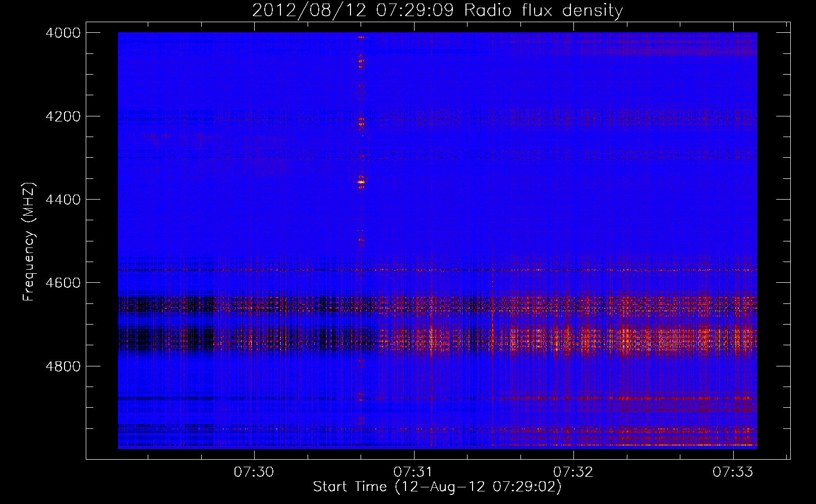The image size is (816, 504).
Task: Click the 4600 frequency tick label
Action: click(x=63, y=283)
